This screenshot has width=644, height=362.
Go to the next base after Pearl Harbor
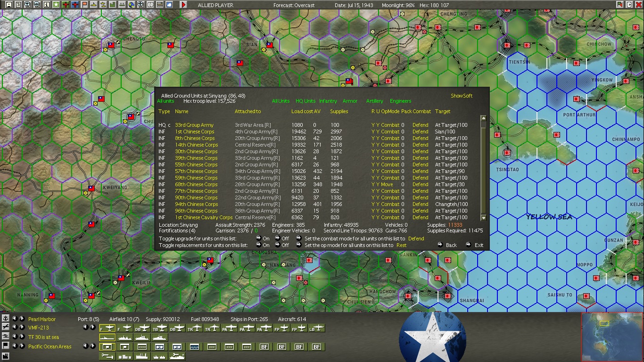pos(22,319)
